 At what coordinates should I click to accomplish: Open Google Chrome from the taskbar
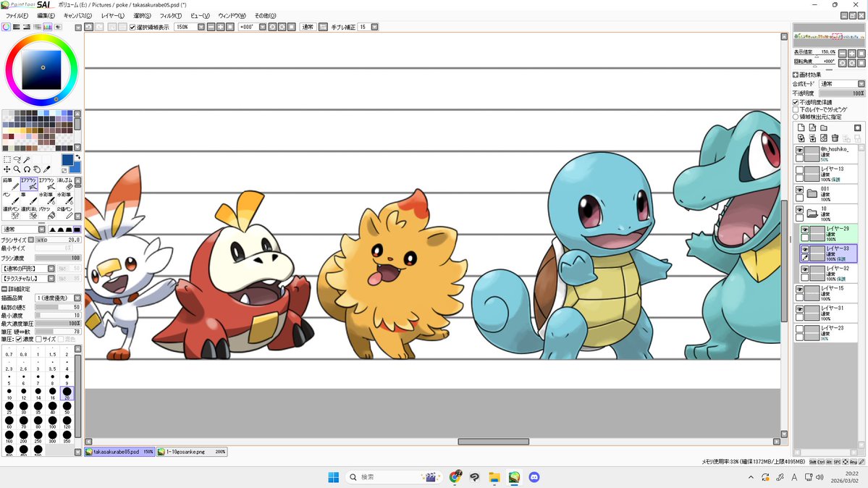tap(455, 477)
